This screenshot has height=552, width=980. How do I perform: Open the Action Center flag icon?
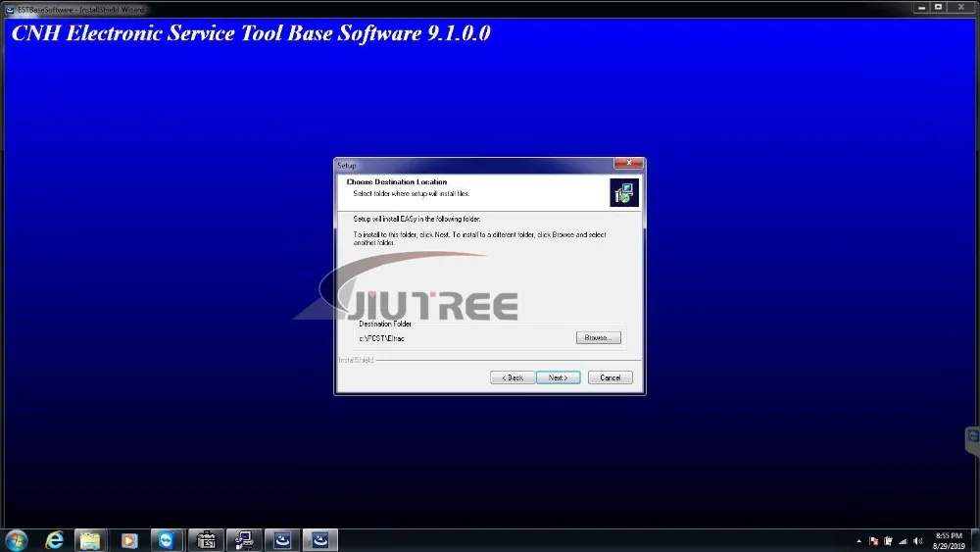(x=874, y=541)
